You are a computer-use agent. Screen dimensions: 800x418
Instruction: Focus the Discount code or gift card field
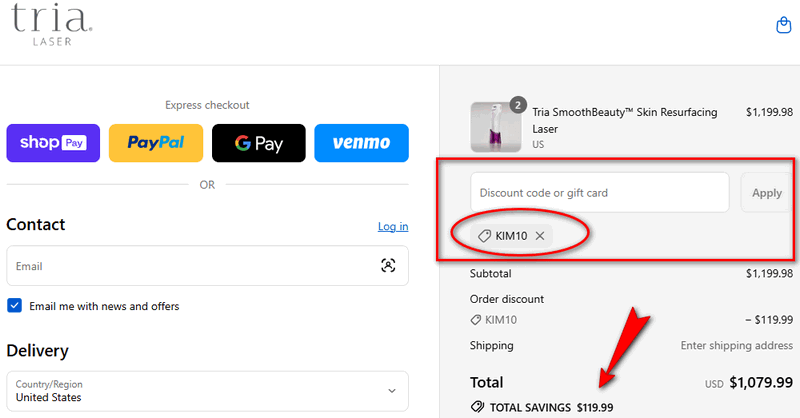(599, 193)
